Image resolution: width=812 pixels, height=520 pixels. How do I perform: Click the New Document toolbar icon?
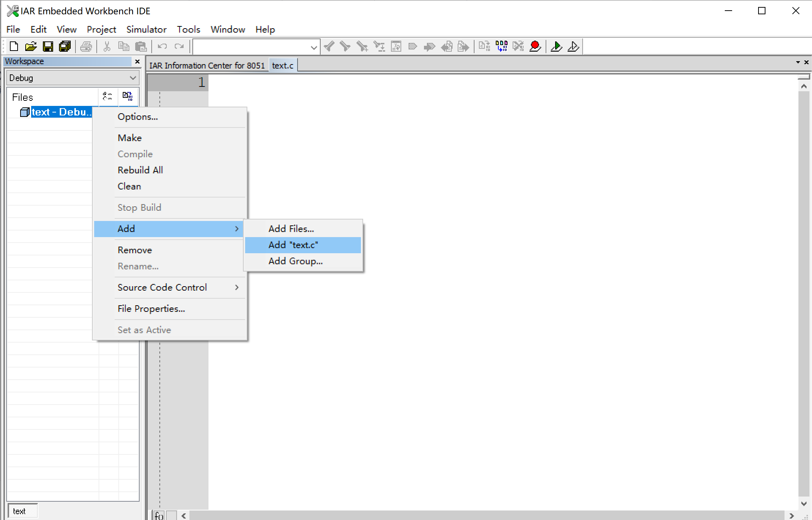(14, 47)
